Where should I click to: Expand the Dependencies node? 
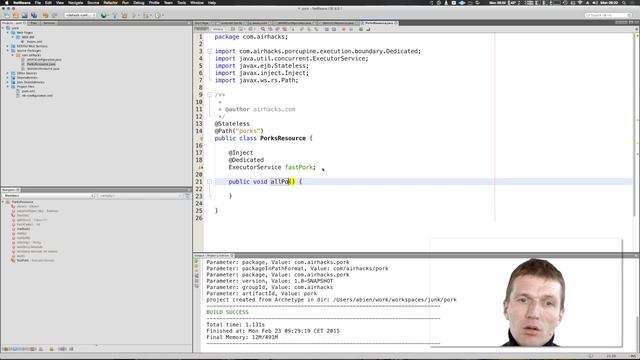8,78
